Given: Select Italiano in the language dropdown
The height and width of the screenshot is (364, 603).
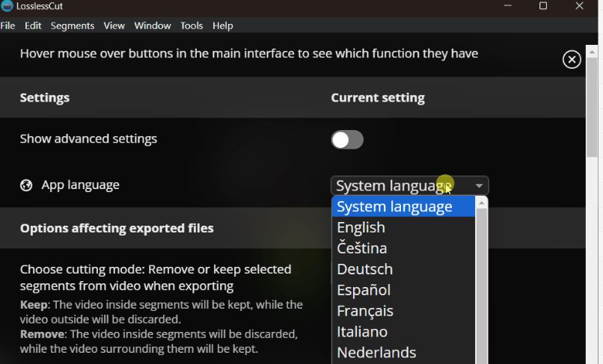Looking at the screenshot, I should [362, 332].
